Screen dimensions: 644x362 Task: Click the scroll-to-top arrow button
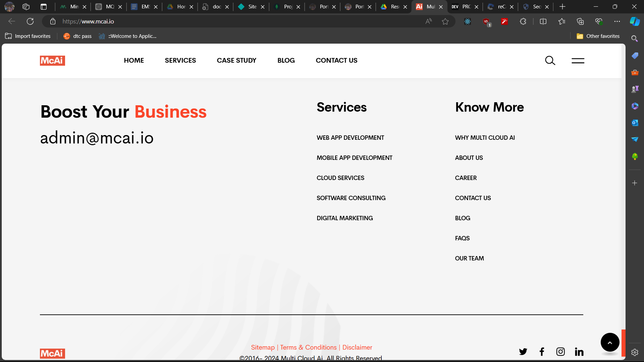click(x=610, y=343)
